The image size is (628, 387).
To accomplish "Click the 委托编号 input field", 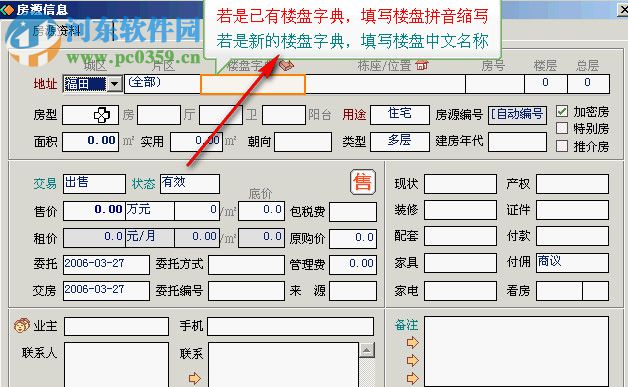I will click(246, 291).
